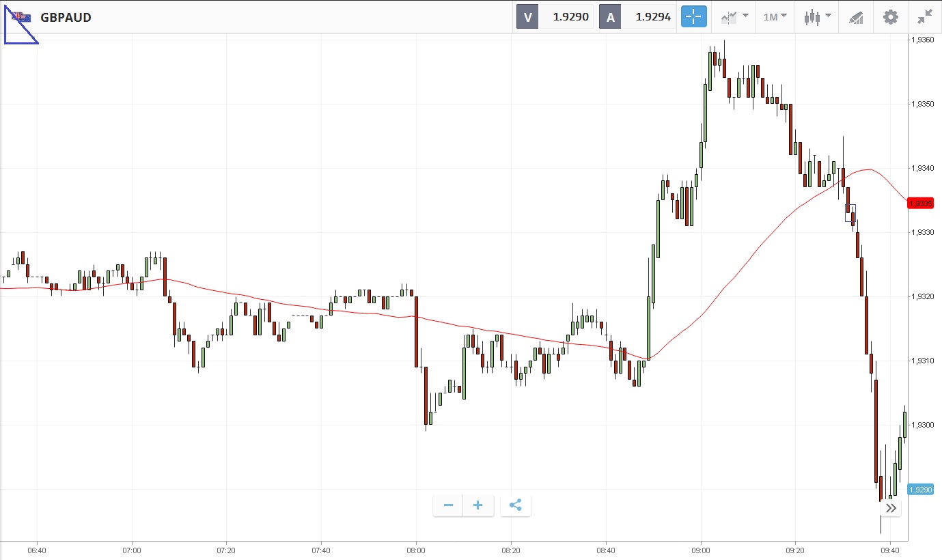Click the 1.9294 buy price
Image resolution: width=942 pixels, height=560 pixels.
point(653,17)
